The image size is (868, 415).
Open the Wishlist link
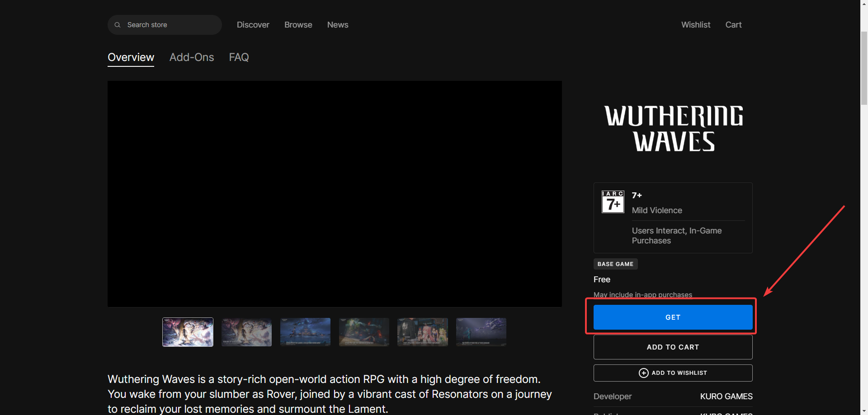[695, 25]
